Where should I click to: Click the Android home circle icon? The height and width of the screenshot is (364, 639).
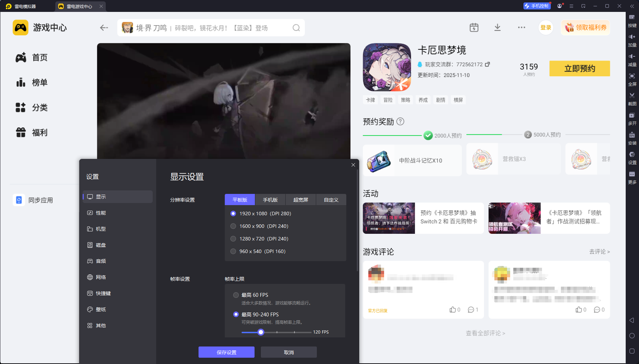click(632, 336)
